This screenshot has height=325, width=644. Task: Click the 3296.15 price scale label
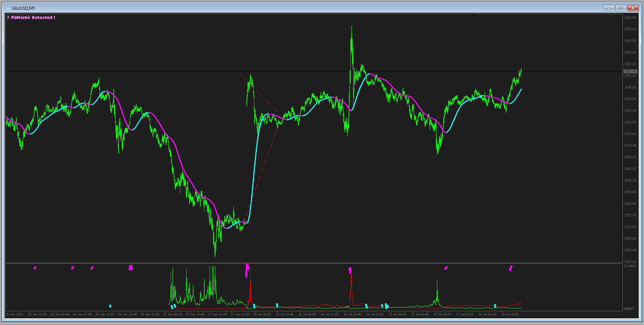[630, 180]
